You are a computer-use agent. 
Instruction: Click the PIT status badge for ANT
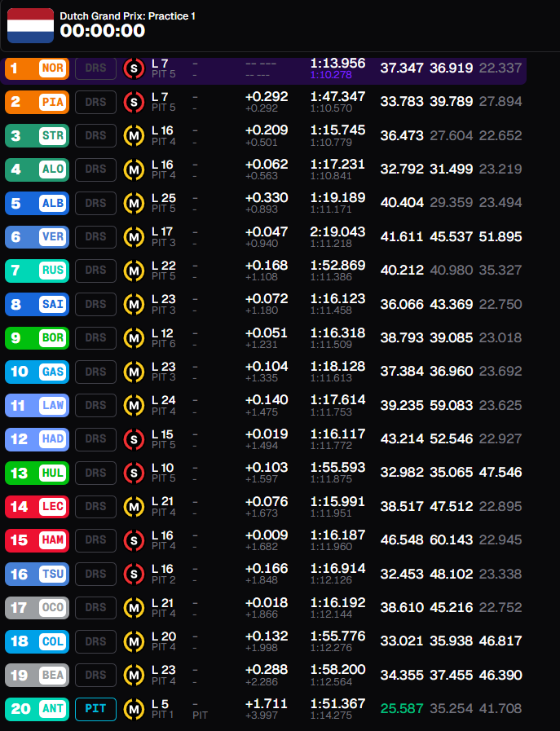point(95,709)
